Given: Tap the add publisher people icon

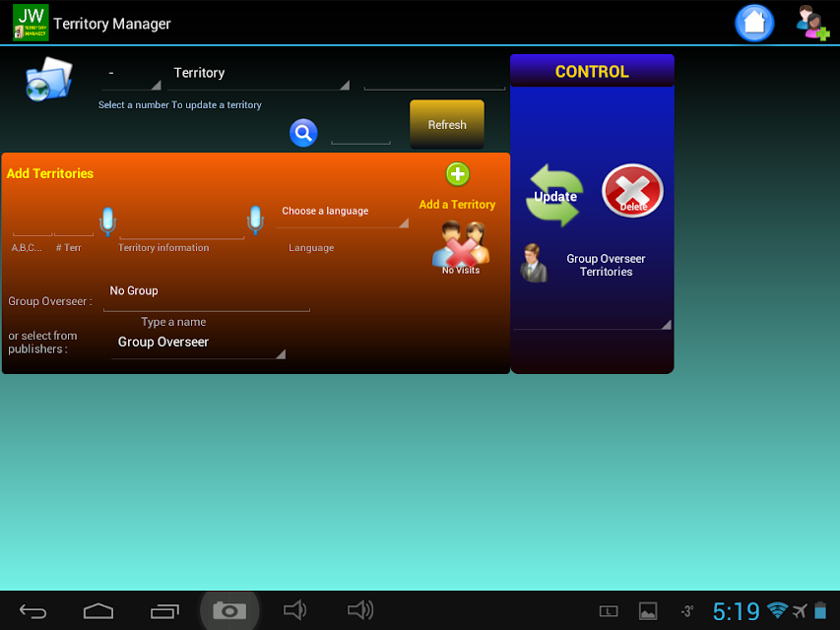Looking at the screenshot, I should click(x=812, y=23).
